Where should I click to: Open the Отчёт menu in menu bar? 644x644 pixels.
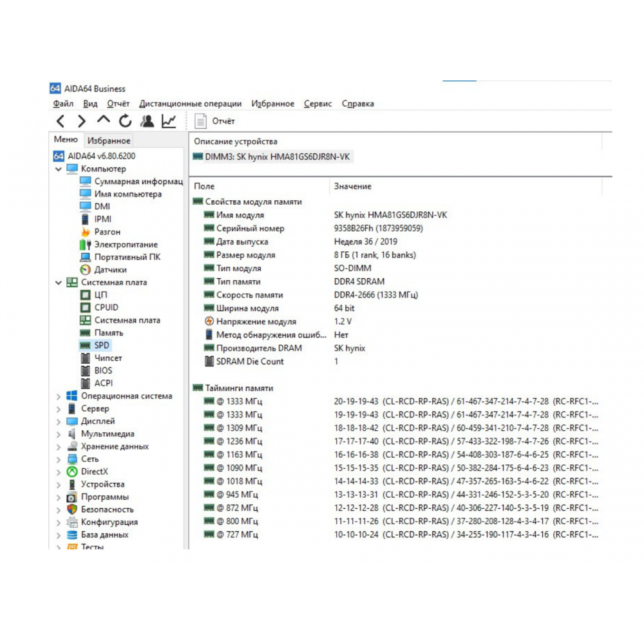118,104
